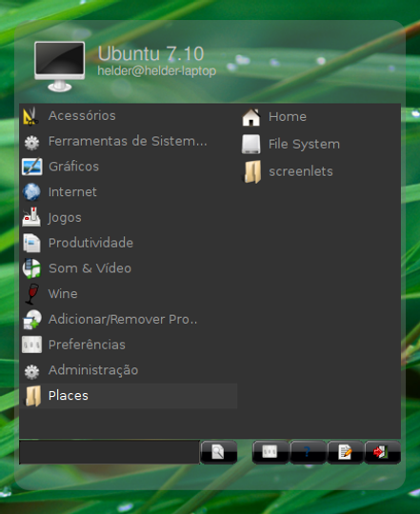Select the Gráficos category
Screen dimensions: 420x514
pos(129,167)
